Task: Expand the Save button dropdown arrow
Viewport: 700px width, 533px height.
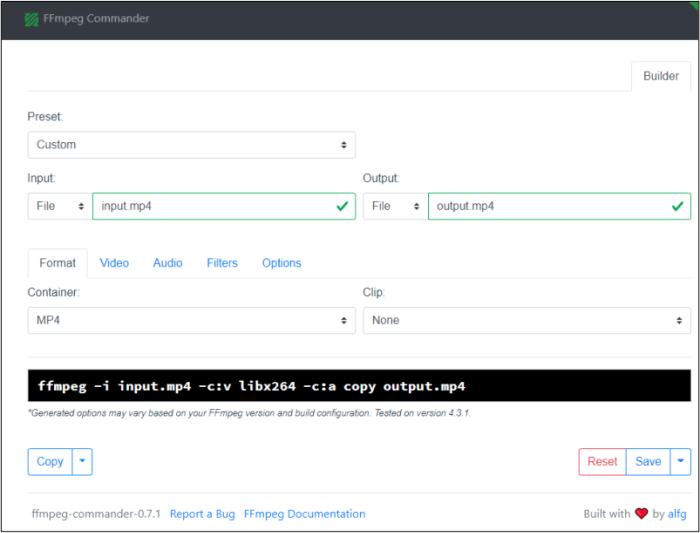Action: tap(680, 462)
